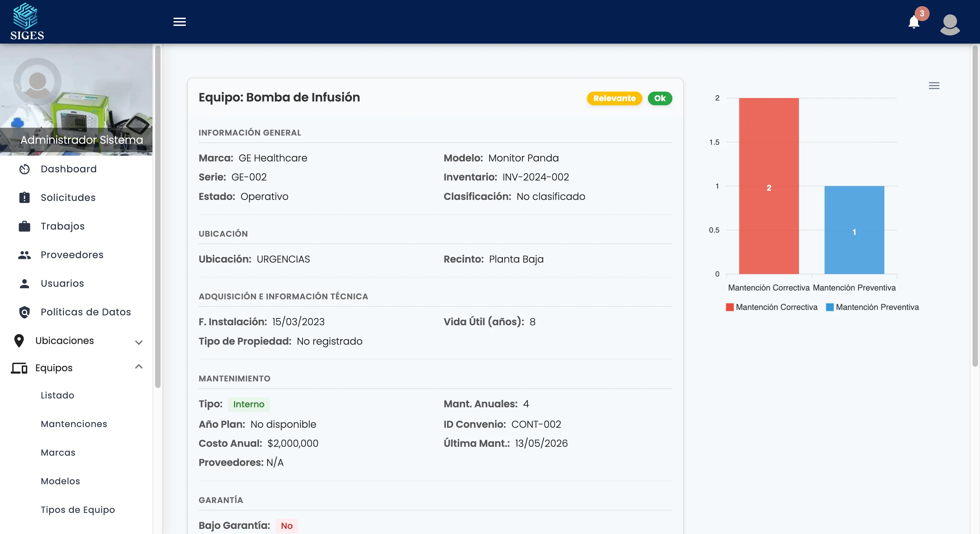Screen dimensions: 980x534
Task: Expand the Ubicaciones chevron
Action: coord(139,342)
